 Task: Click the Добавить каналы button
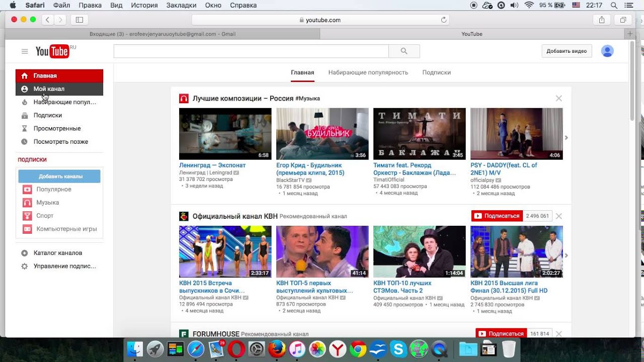coord(59,176)
